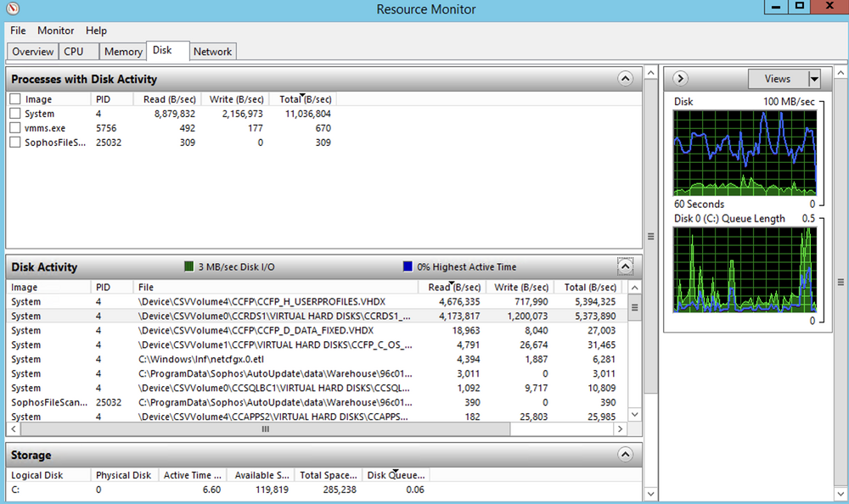Select the CCRDS1 VIRTUAL HARD DISKS row
This screenshot has height=504, width=849.
pos(317,316)
